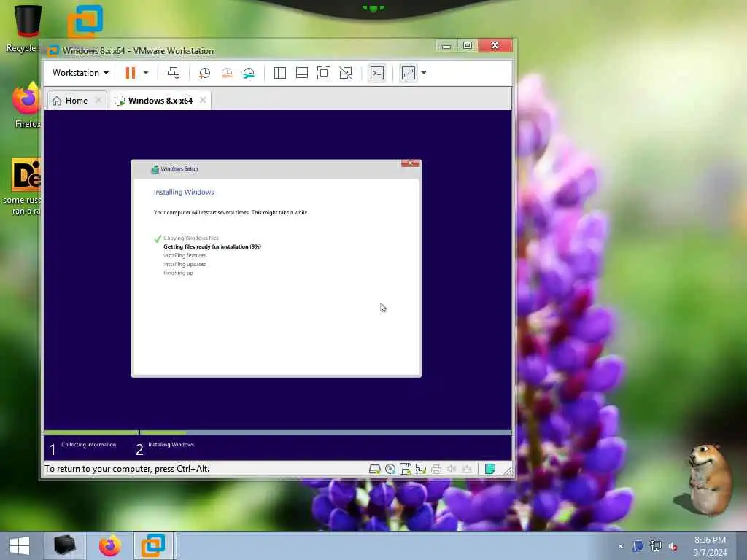Click VMware Workstation in the taskbar
747x560 pixels.
tap(153, 545)
